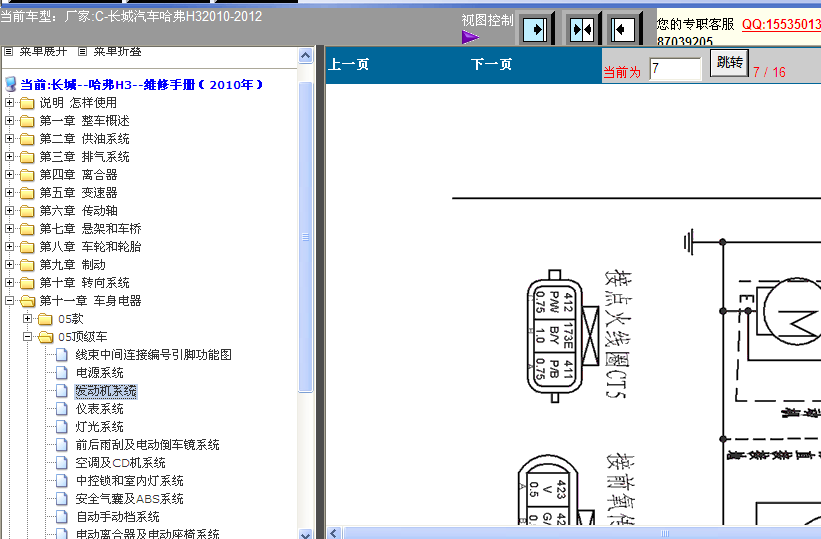Click the 7 / 16 page count text
The width and height of the screenshot is (821, 539).
(x=769, y=72)
